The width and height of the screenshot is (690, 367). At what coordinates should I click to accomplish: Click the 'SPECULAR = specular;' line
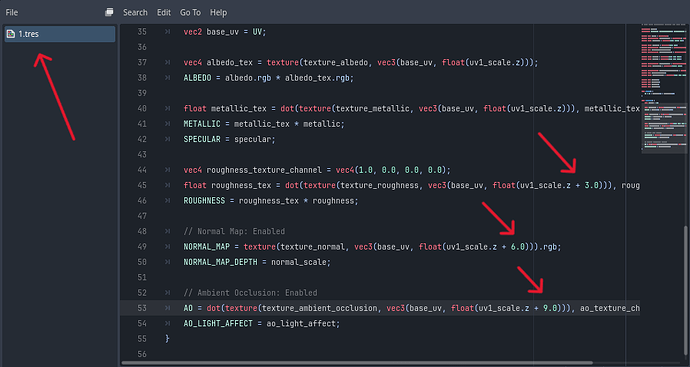tap(229, 139)
